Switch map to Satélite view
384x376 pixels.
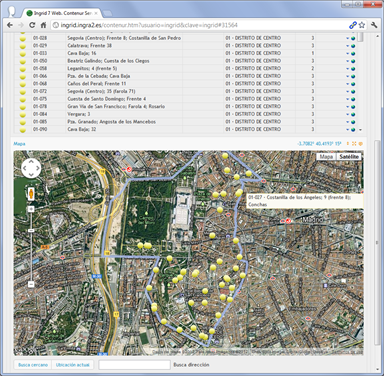[349, 157]
